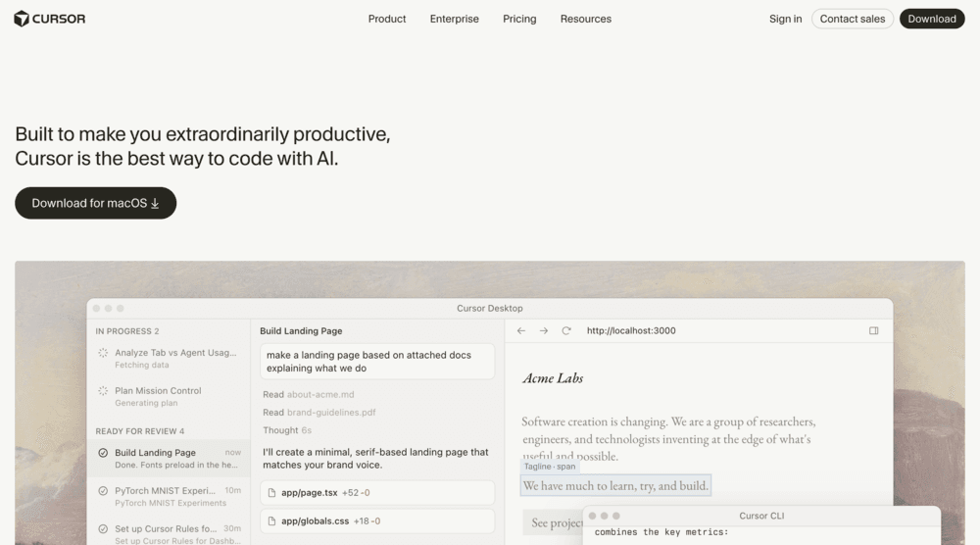Click 'IN PROGRESS 2' section header
The width and height of the screenshot is (980, 545).
click(126, 331)
